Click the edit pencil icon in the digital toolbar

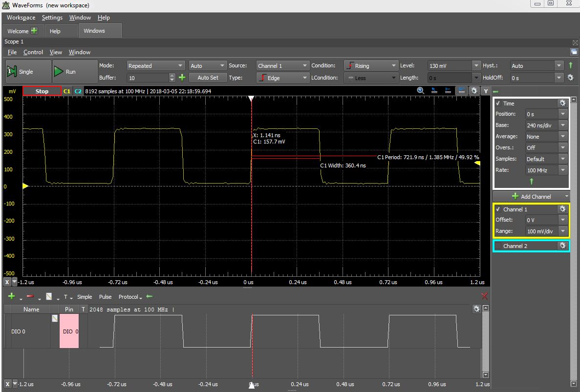tap(49, 296)
